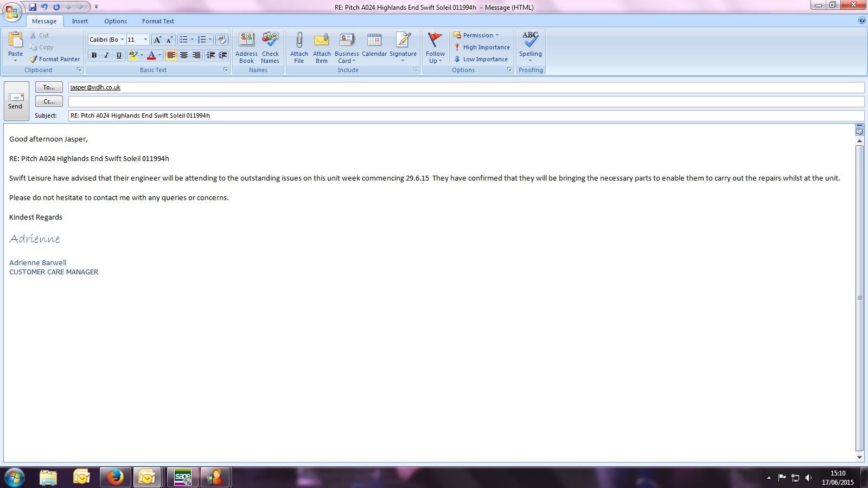Image resolution: width=868 pixels, height=488 pixels.
Task: Mark message as High Importance
Action: tap(482, 47)
